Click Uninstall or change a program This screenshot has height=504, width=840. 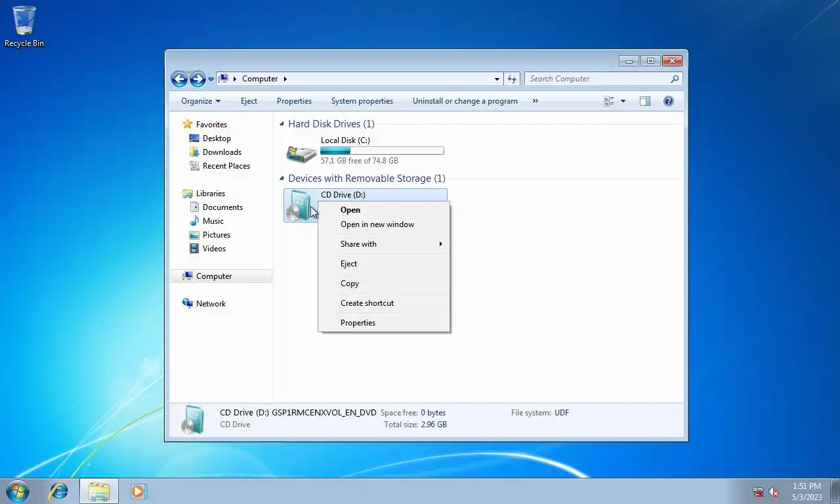coord(465,101)
